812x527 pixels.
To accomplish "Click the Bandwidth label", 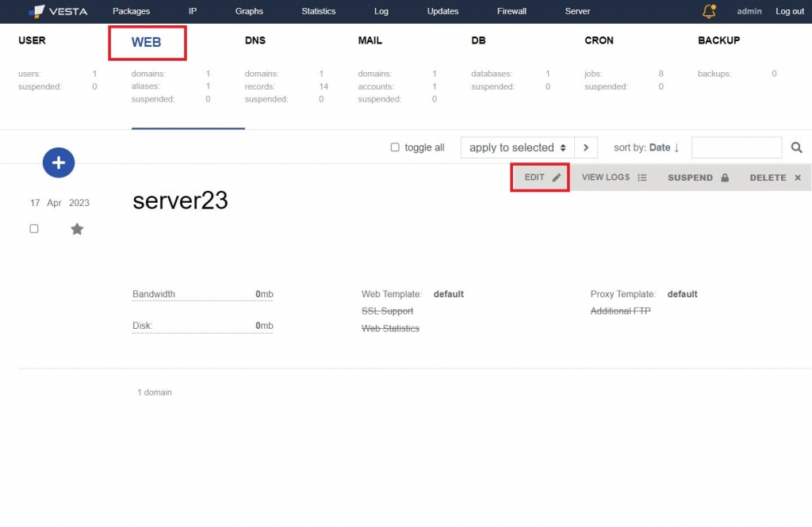I will pyautogui.click(x=154, y=294).
